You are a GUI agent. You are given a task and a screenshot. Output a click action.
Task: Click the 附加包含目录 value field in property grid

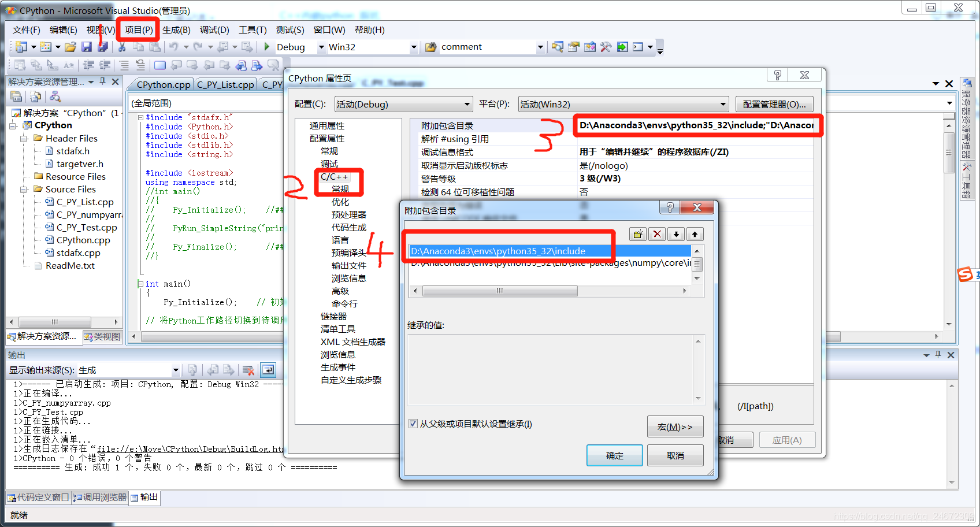point(697,125)
